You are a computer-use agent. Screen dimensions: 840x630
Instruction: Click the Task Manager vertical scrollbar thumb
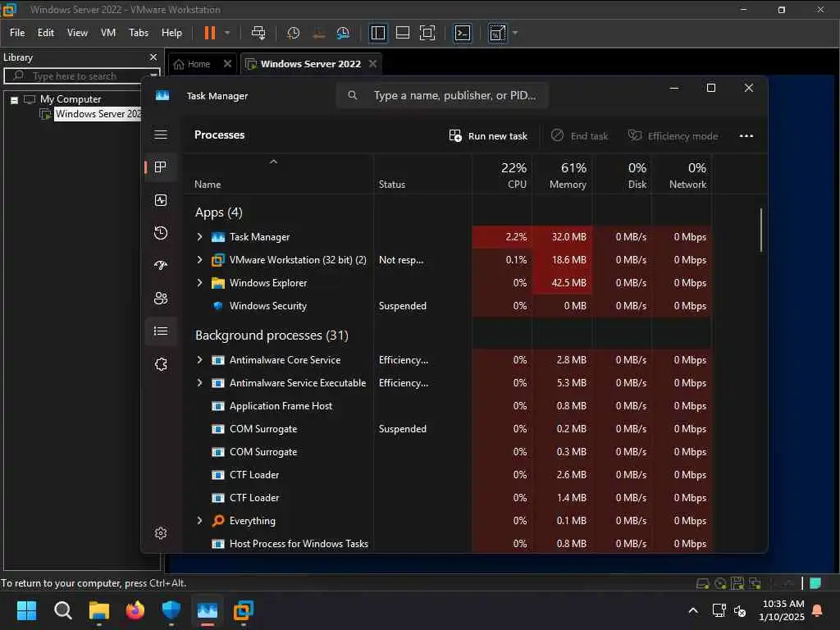[760, 231]
